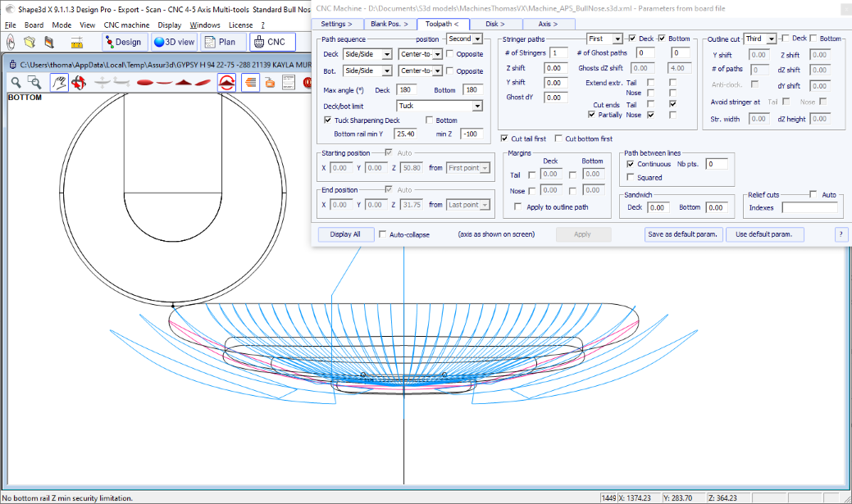
Task: Switch to the Blank Pos. tab
Action: click(389, 24)
